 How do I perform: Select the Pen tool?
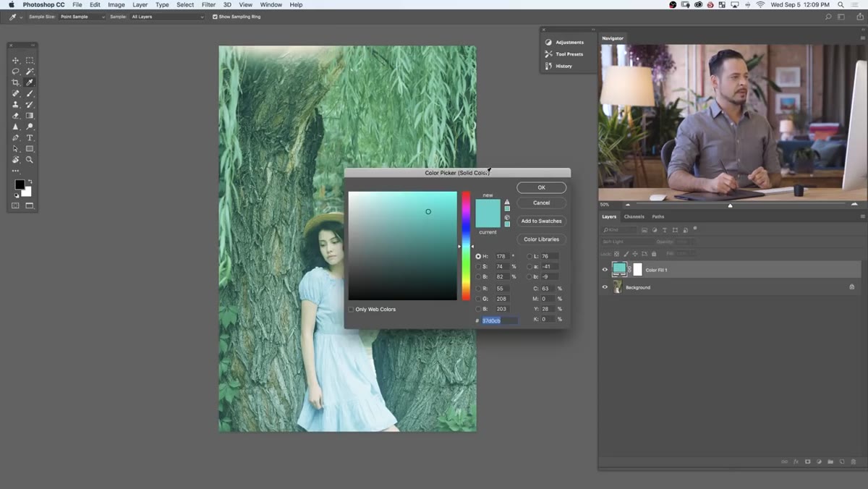tap(15, 137)
